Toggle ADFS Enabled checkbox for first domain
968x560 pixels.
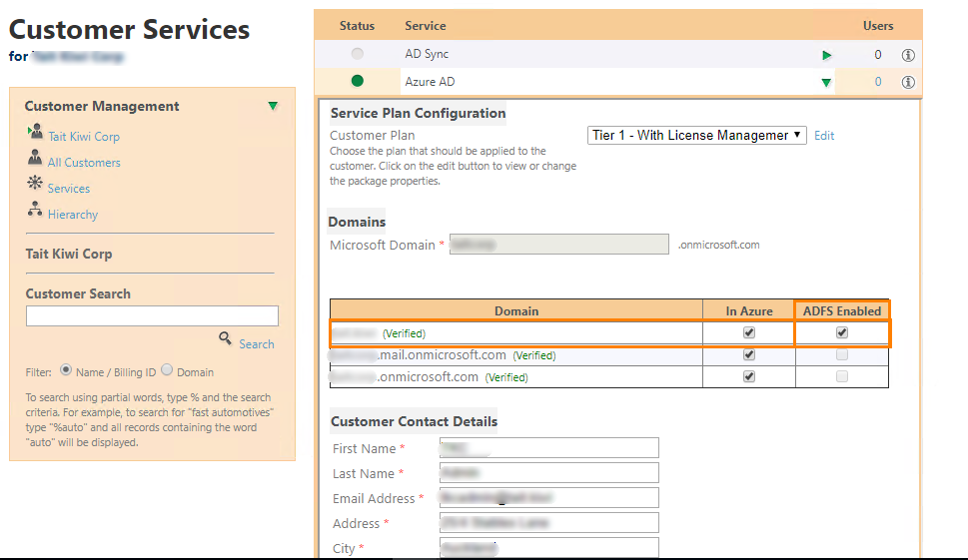click(x=842, y=333)
